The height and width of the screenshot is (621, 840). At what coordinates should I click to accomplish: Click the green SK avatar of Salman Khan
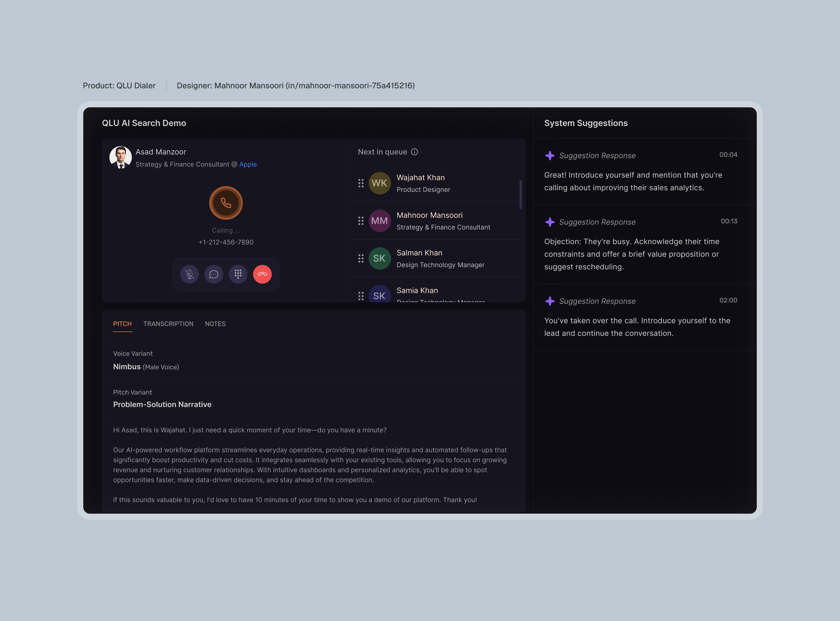[379, 258]
